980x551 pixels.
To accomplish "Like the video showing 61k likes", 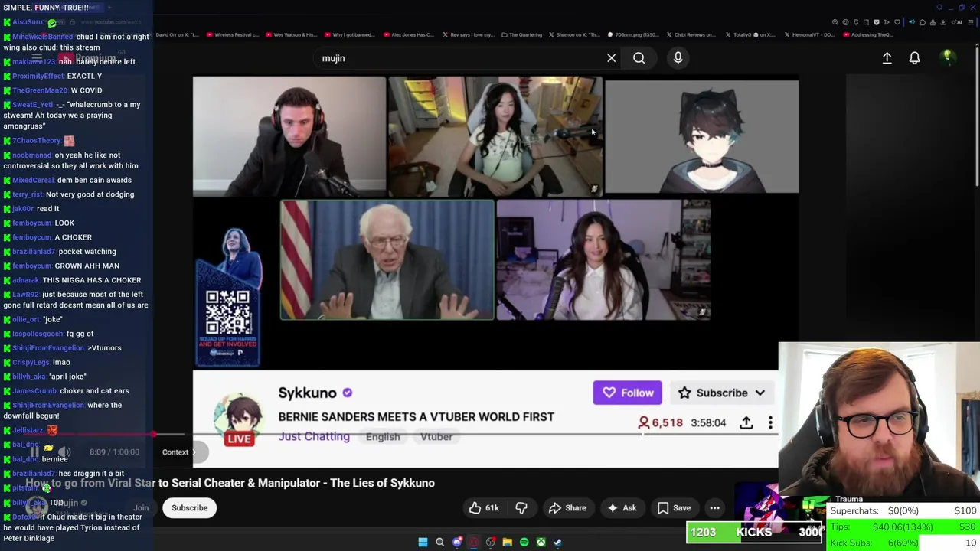I will click(484, 508).
